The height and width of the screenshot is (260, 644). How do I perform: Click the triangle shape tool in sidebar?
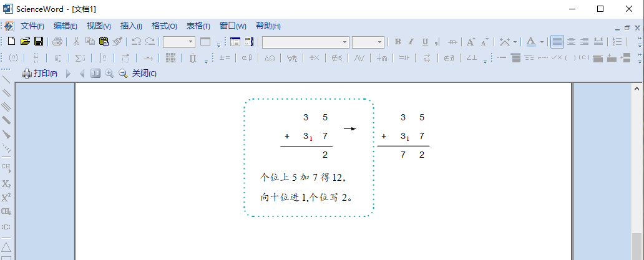(6, 248)
